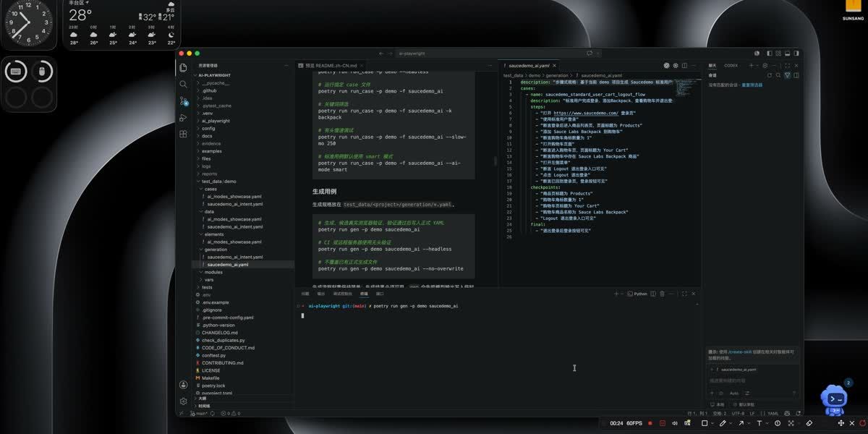Viewport: 868px width, 434px height.
Task: Open the Explorer view in activity bar
Action: [x=184, y=67]
